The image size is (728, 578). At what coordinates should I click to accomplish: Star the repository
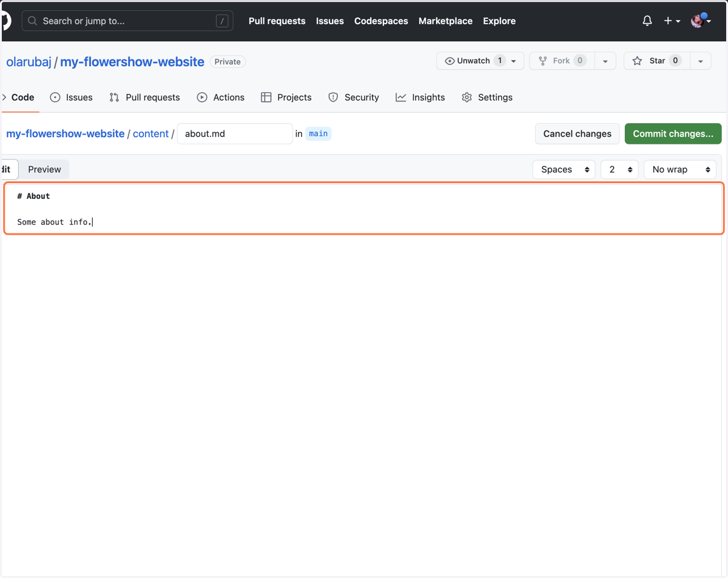click(657, 61)
